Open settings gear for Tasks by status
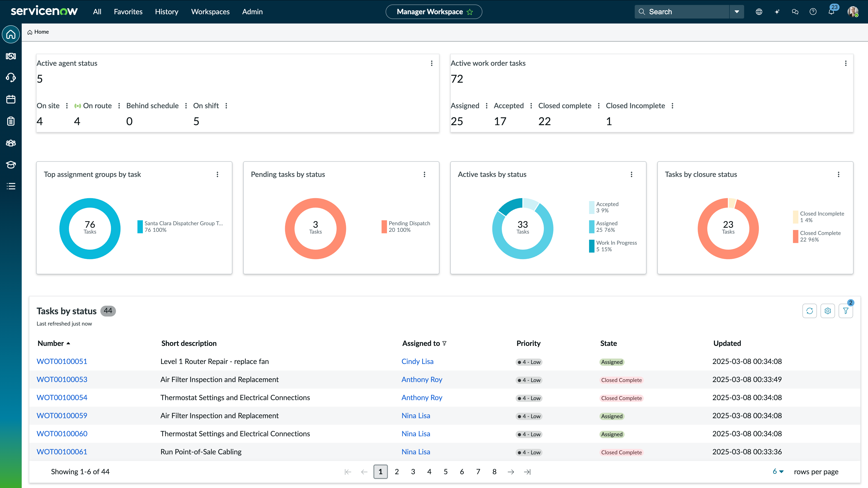The width and height of the screenshot is (868, 488). click(828, 310)
